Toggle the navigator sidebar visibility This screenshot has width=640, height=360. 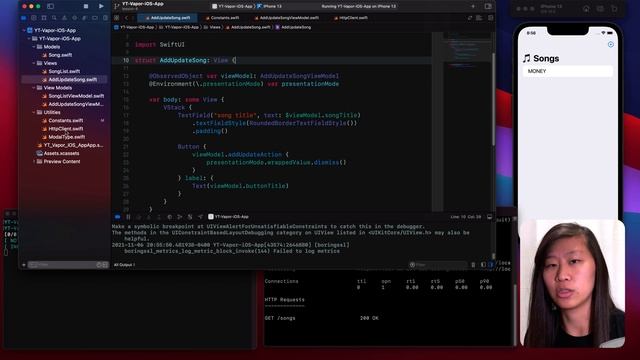51,6
